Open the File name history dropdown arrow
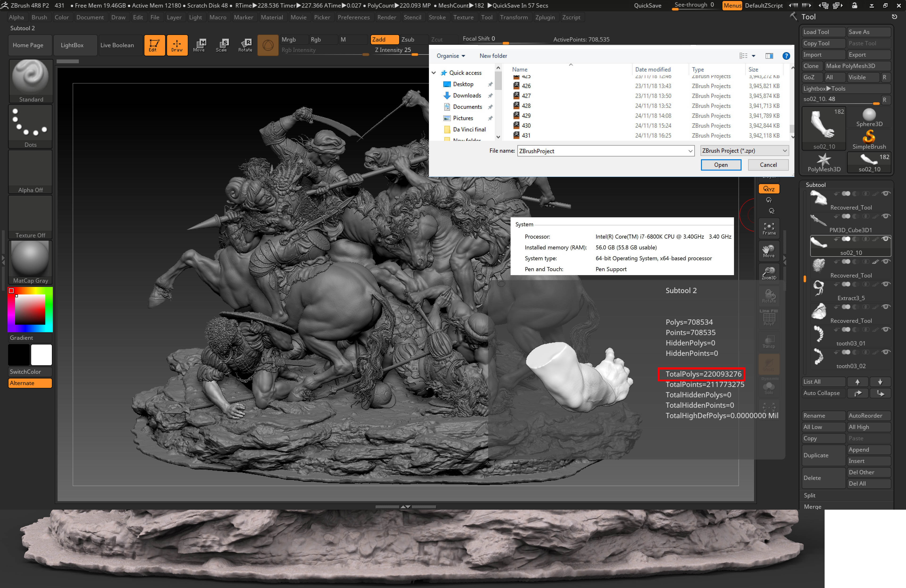 [690, 151]
